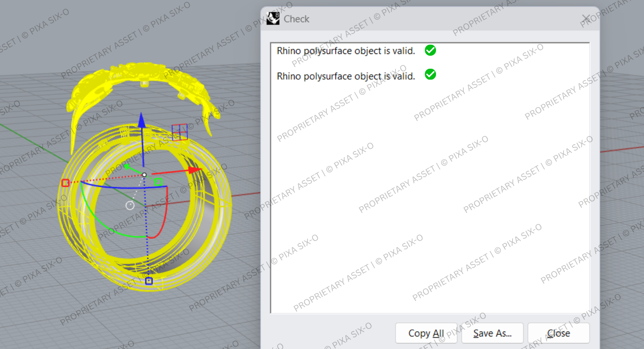Click the gumball planar move grid handle
The width and height of the screenshot is (644, 349).
(x=180, y=132)
